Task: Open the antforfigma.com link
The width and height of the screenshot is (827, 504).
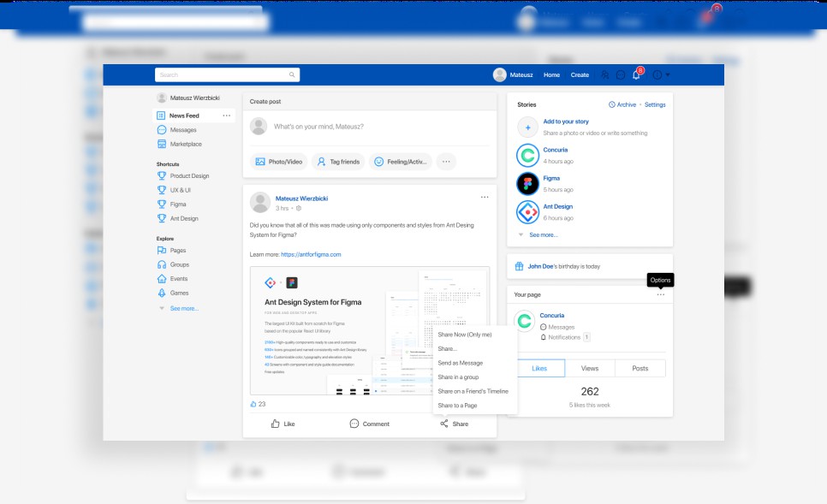Action: click(x=311, y=254)
